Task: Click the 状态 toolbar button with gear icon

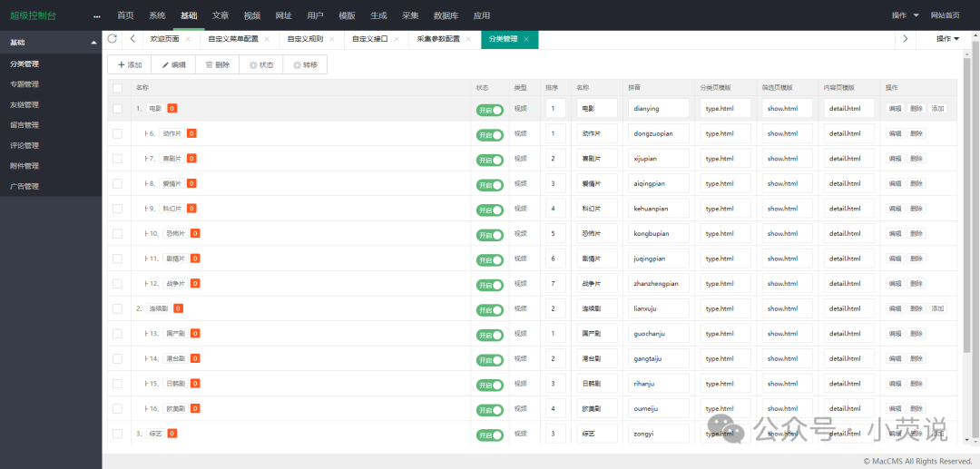Action: (x=261, y=65)
